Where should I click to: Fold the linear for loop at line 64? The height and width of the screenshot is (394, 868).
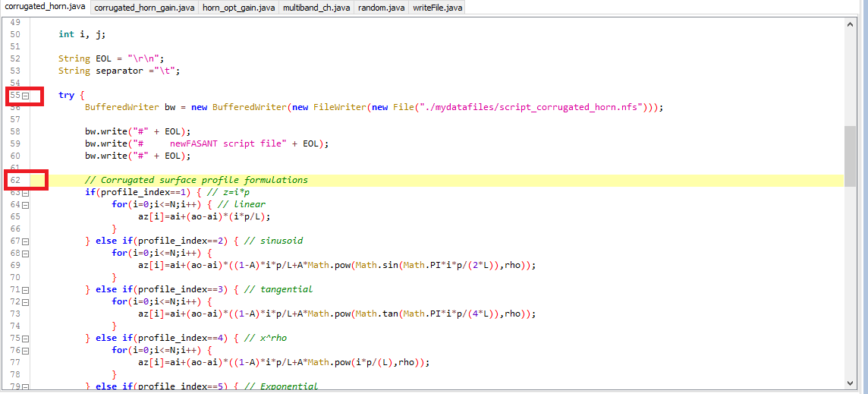[x=25, y=205]
